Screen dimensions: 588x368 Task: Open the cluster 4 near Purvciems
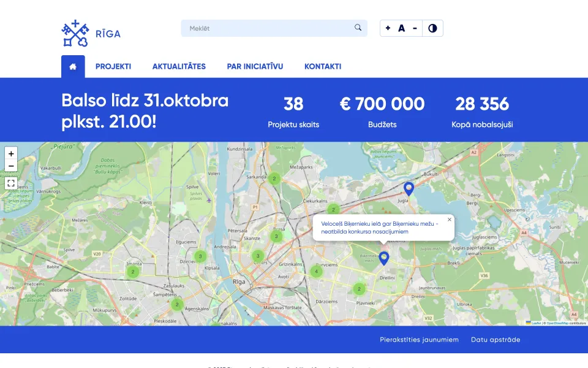[316, 271]
